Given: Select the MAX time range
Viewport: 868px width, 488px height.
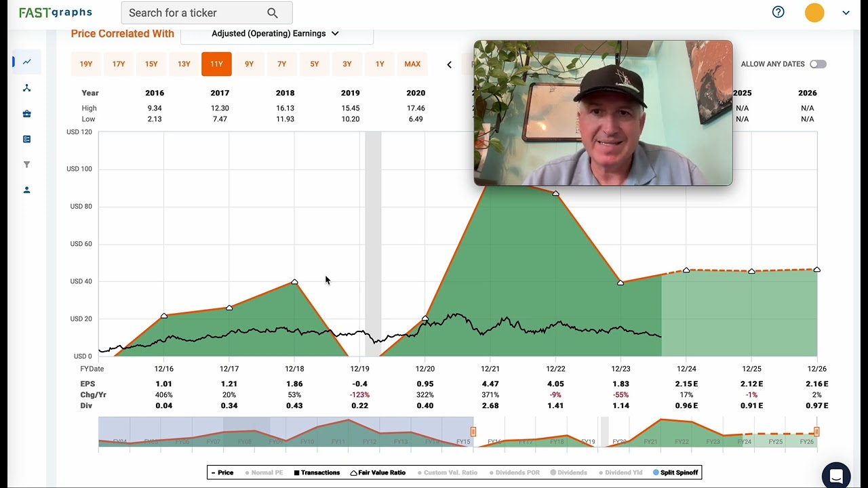Looking at the screenshot, I should [412, 64].
